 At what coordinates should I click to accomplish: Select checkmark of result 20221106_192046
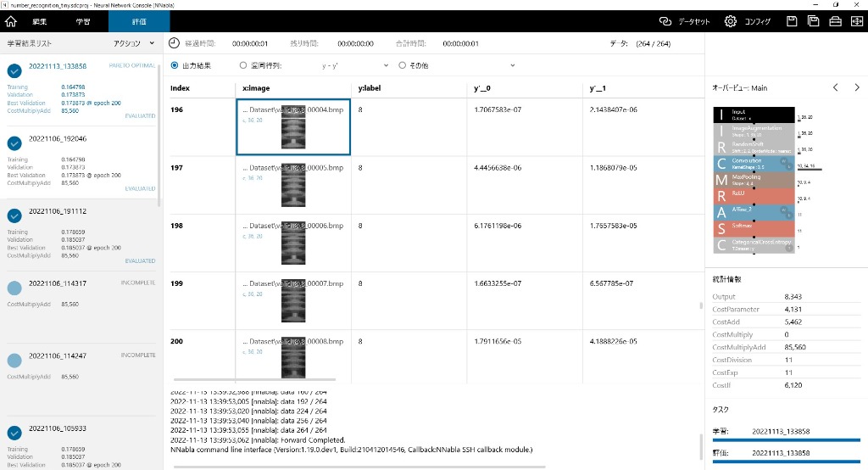point(14,143)
